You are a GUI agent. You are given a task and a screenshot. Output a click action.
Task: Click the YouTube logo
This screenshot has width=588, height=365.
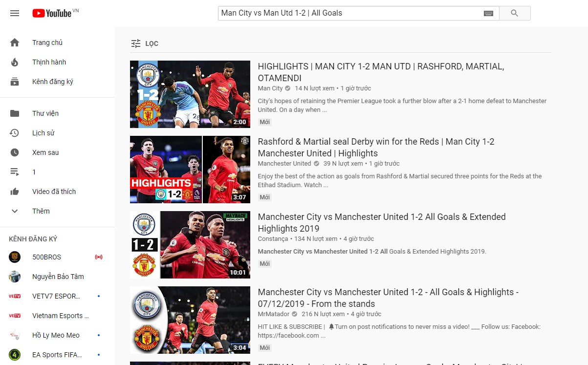point(51,13)
